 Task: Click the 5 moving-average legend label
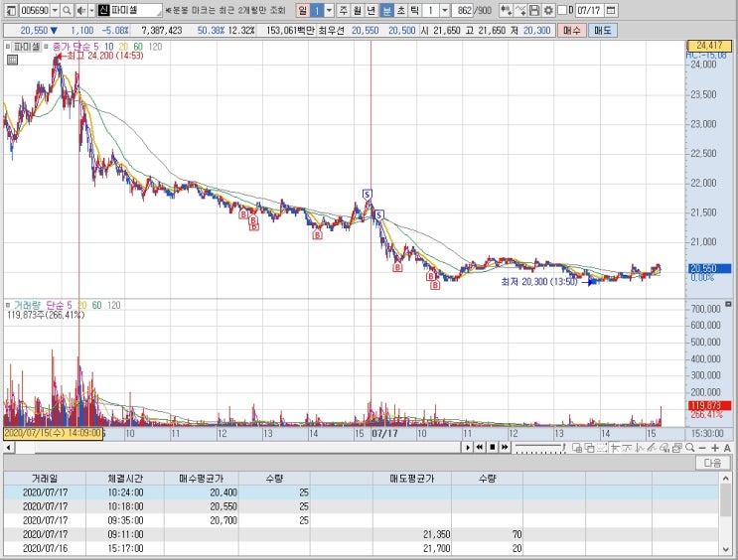coord(96,47)
